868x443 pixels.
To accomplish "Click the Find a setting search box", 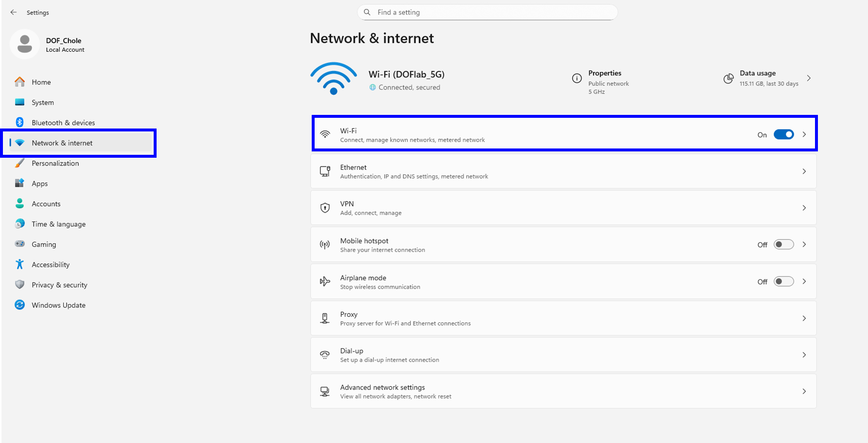I will (487, 12).
